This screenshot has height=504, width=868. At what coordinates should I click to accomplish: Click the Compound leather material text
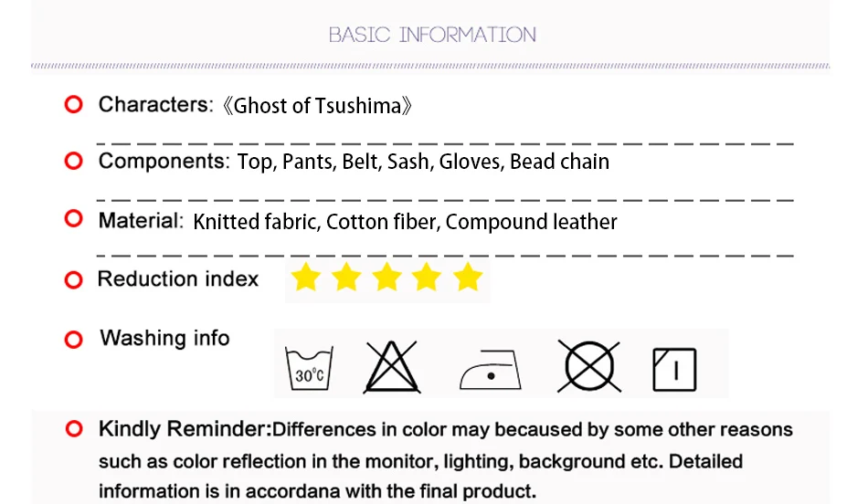(531, 222)
